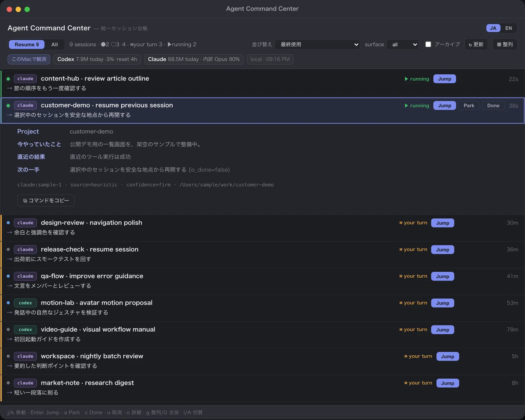Jump to market-note session
The height and width of the screenshot is (420, 525).
448,383
